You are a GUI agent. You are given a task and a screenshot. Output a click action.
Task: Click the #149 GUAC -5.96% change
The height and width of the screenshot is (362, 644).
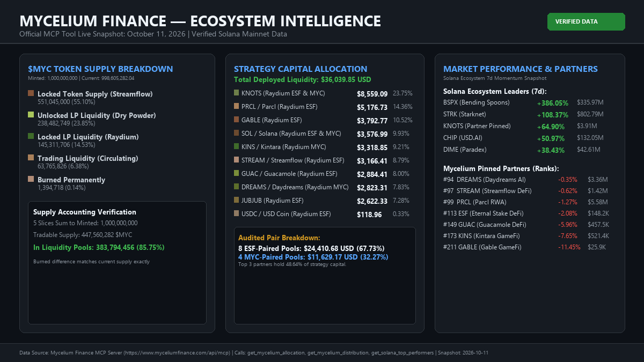tap(568, 225)
